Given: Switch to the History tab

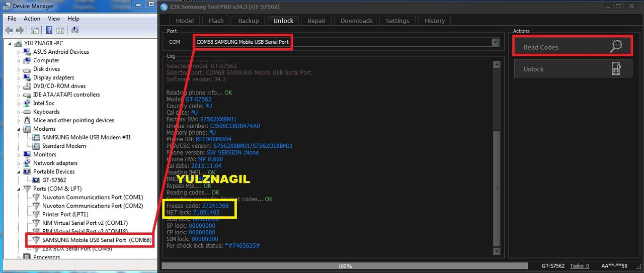Looking at the screenshot, I should coord(434,21).
